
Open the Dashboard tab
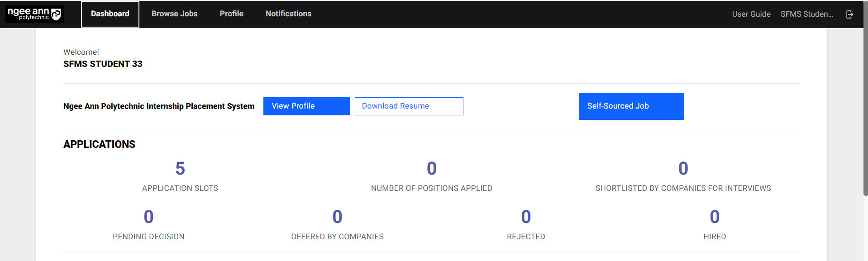pos(110,14)
